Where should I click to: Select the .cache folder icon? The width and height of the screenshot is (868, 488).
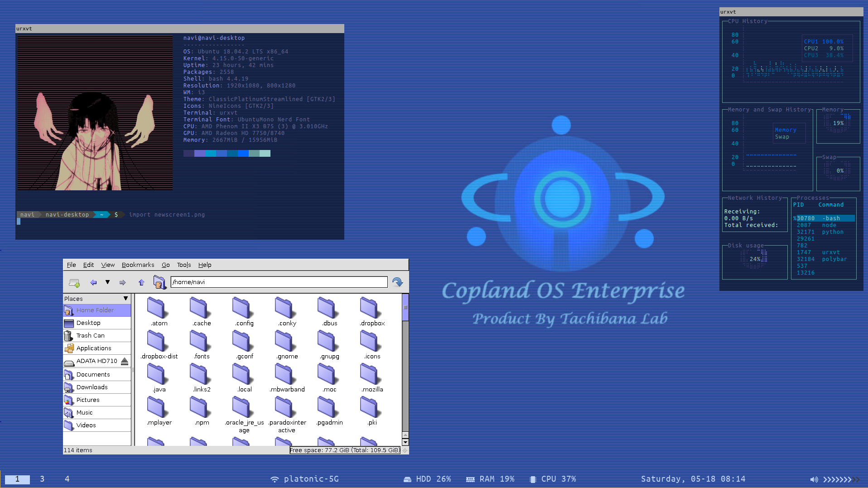coord(201,308)
